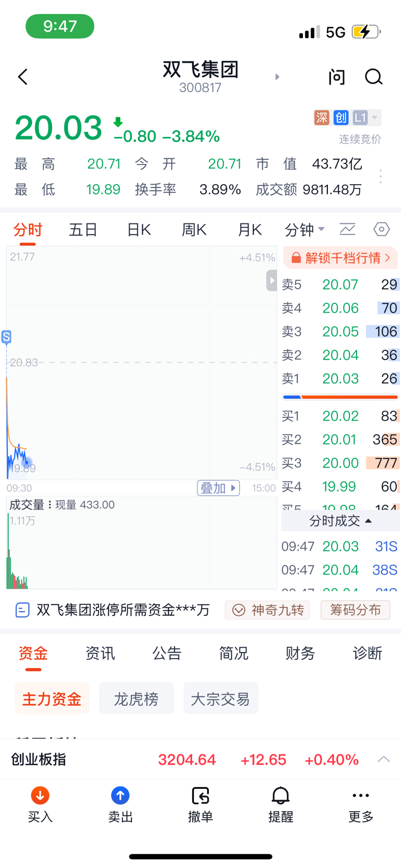Expand 分时成交 trade list header

340,521
